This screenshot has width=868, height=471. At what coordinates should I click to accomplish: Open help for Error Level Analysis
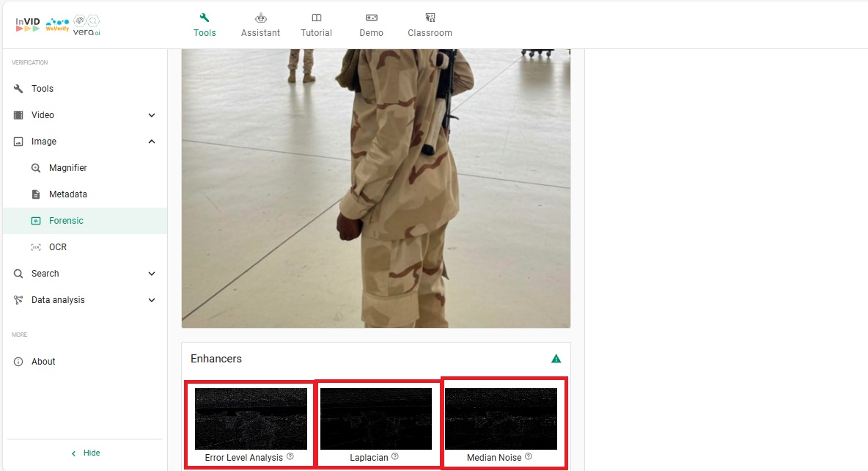point(290,456)
